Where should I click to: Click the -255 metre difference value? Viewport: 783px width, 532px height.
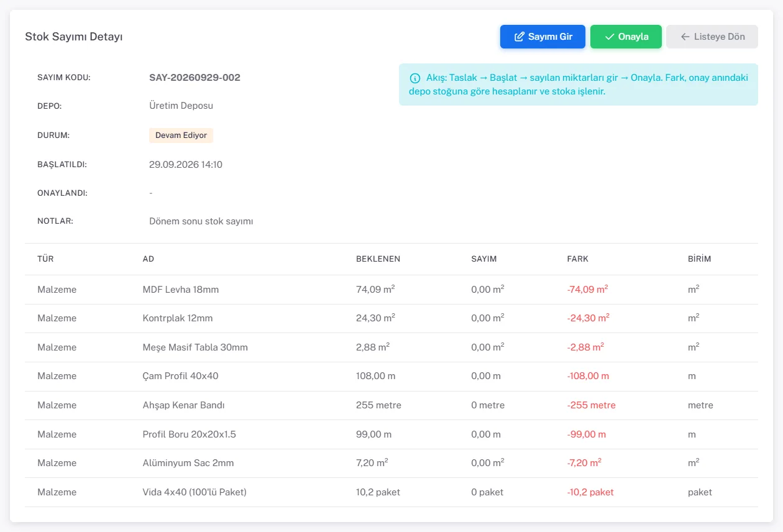tap(591, 405)
